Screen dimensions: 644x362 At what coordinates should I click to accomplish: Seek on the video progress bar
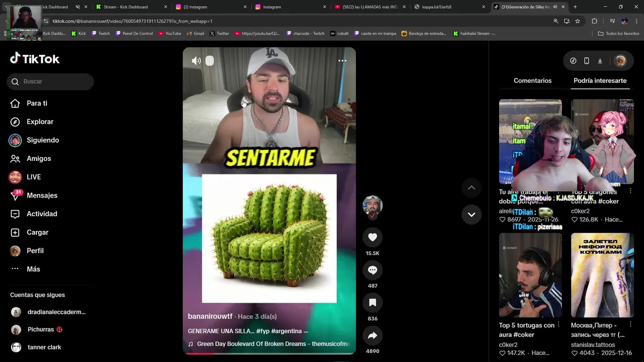coord(269,353)
